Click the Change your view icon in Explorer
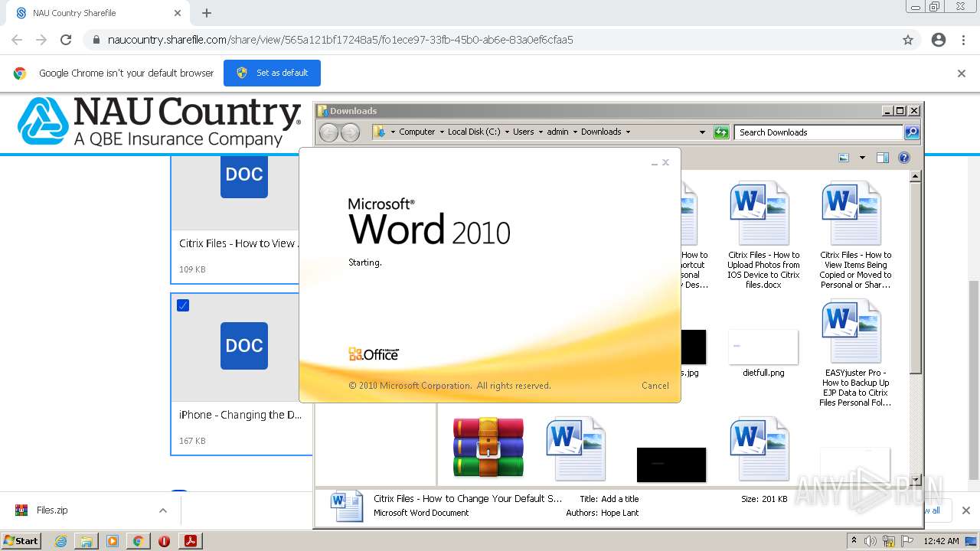This screenshot has height=551, width=980. click(x=844, y=158)
